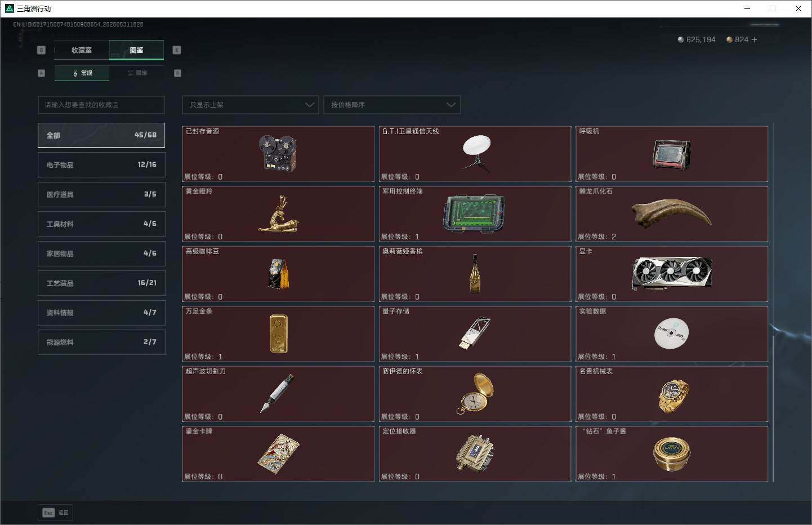This screenshot has height=525, width=812.
Task: Click the 呼吸机 ventilator item icon
Action: click(671, 154)
